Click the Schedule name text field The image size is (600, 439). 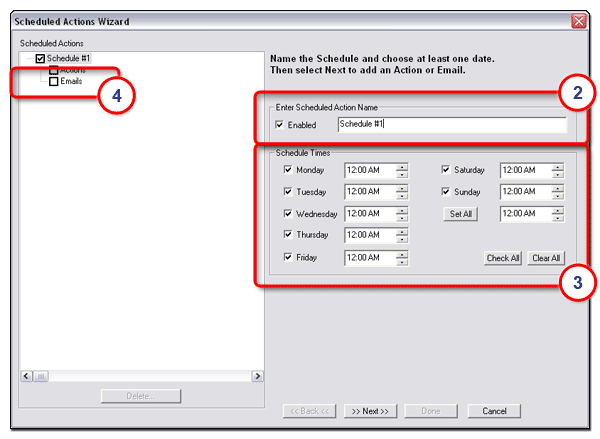(x=450, y=125)
